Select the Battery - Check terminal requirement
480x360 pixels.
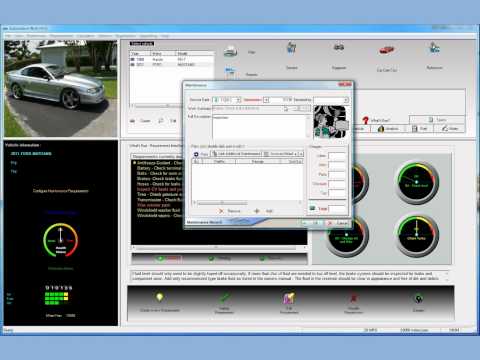click(159, 168)
